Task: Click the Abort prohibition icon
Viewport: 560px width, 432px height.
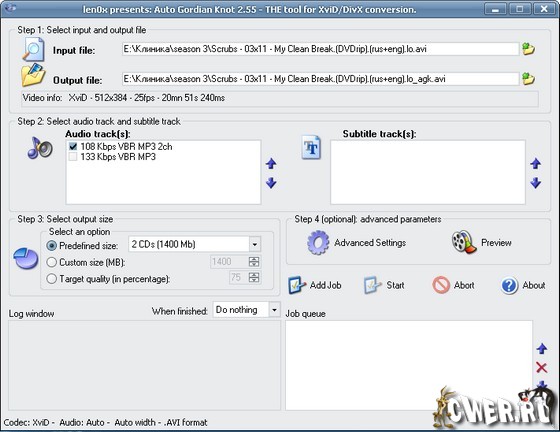Action: 441,285
